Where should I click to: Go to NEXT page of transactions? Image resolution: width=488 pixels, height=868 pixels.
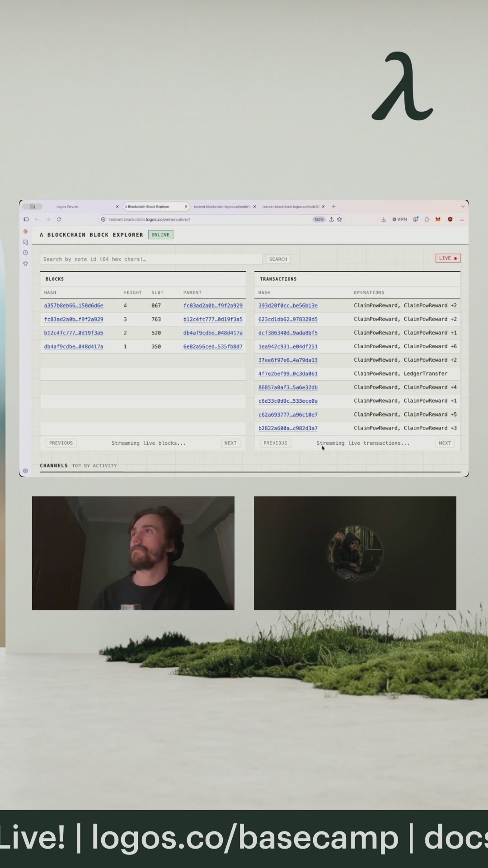click(x=445, y=443)
